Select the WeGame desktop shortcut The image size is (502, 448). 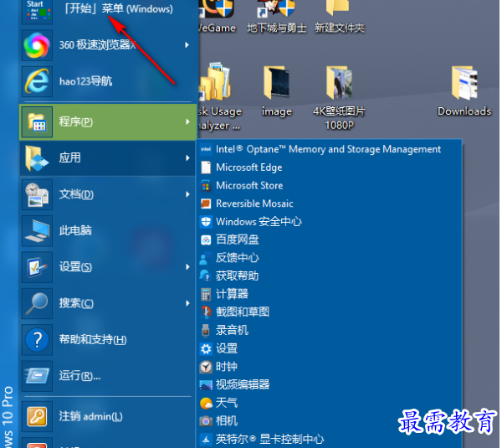pyautogui.click(x=218, y=18)
